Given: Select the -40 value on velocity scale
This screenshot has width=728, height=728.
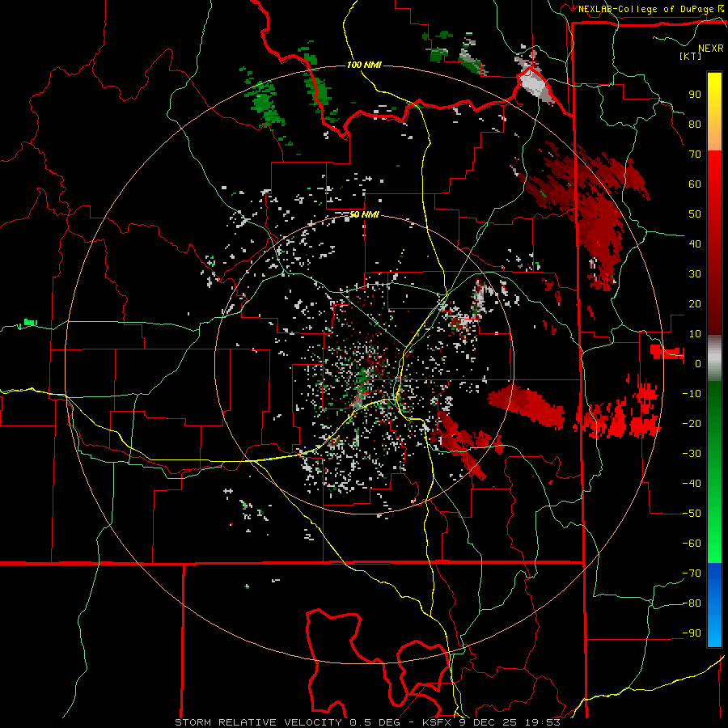Looking at the screenshot, I should tap(692, 484).
